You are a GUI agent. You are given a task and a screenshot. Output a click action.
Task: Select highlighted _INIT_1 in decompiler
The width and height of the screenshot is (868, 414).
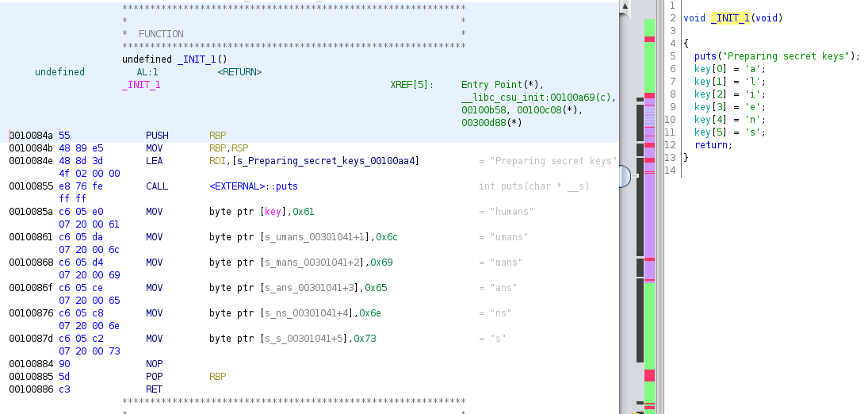(729, 17)
